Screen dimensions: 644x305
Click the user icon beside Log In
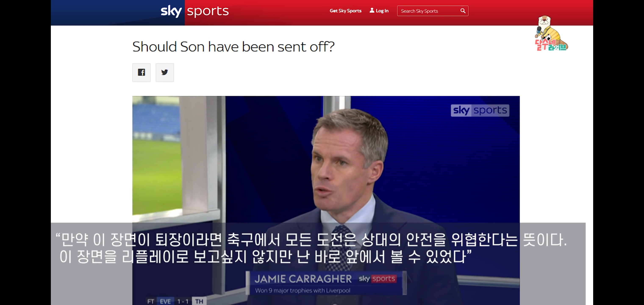coord(372,10)
